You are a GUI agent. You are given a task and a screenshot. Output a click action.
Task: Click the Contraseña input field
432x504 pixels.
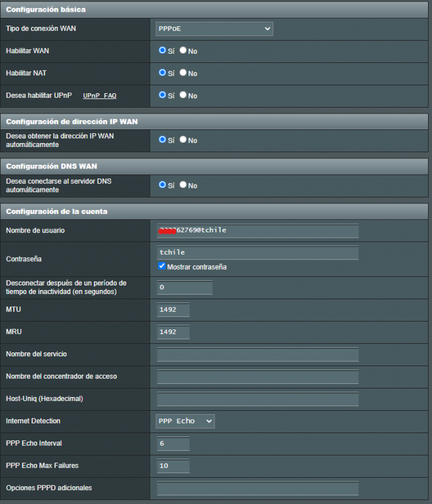[x=257, y=253]
